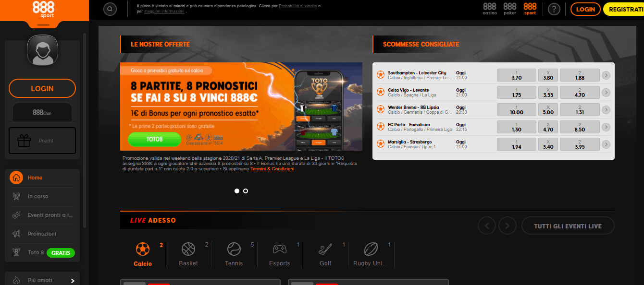
Task: Show previous live events arrow
Action: point(487,226)
